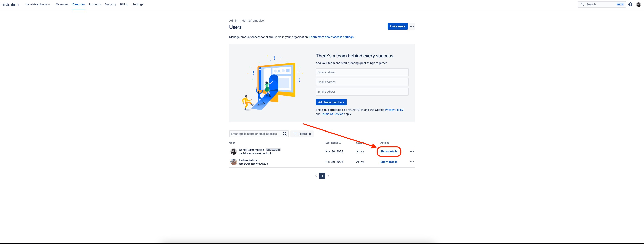The height and width of the screenshot is (244, 644).
Task: Click Add team members button
Action: 331,102
